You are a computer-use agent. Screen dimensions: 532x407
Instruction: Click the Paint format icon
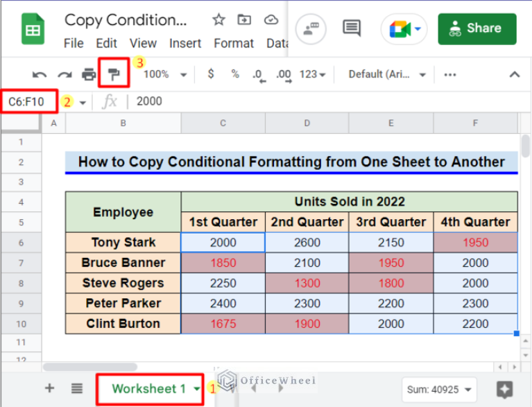(114, 74)
